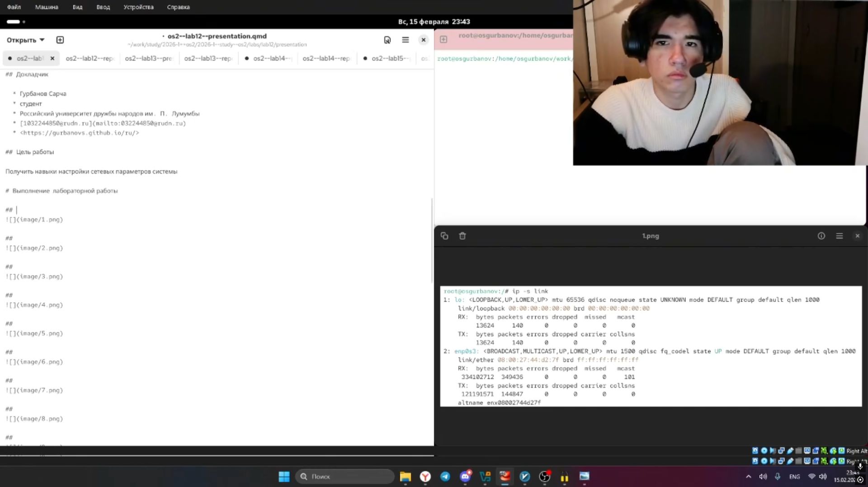Open the red app icon on the taskbar
The width and height of the screenshot is (868, 487).
point(505,477)
